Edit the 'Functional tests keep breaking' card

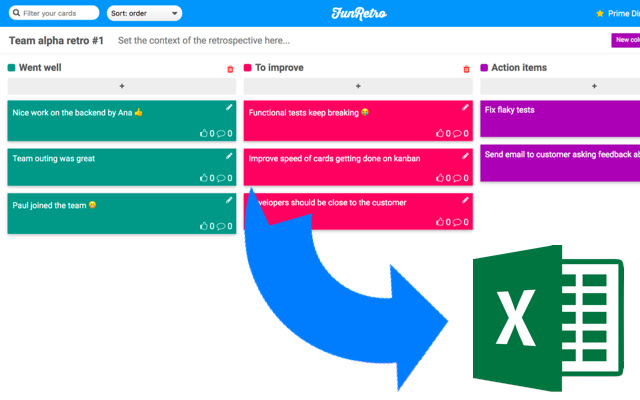pos(465,107)
